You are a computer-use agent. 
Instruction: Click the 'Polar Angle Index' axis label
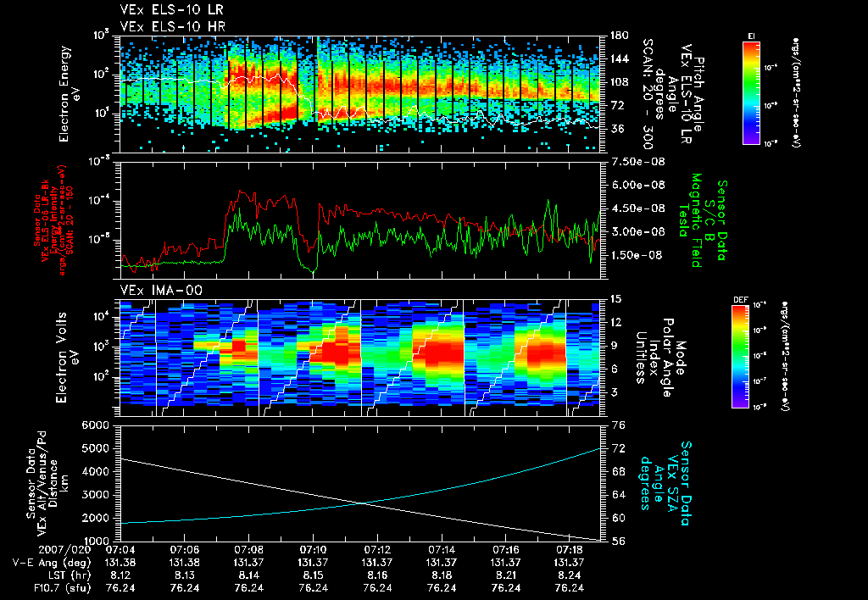tap(660, 358)
